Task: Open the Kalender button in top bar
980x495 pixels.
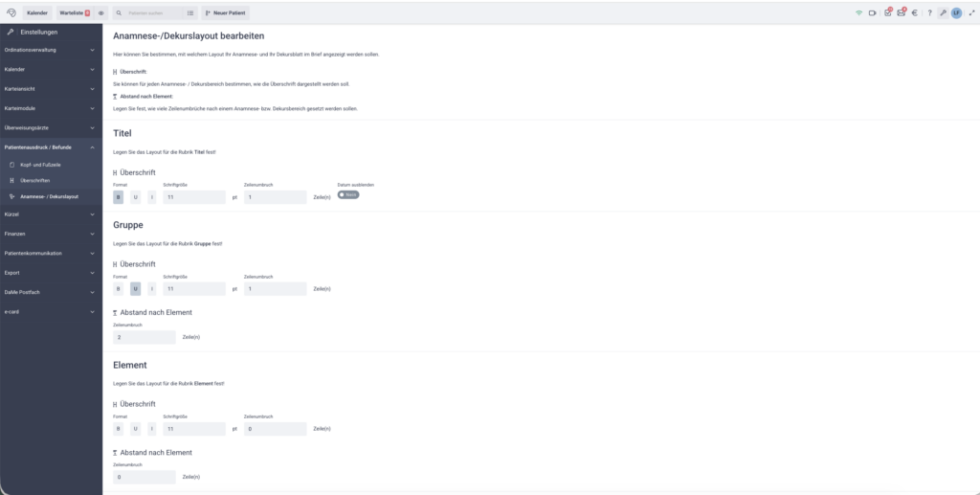Action: point(37,12)
